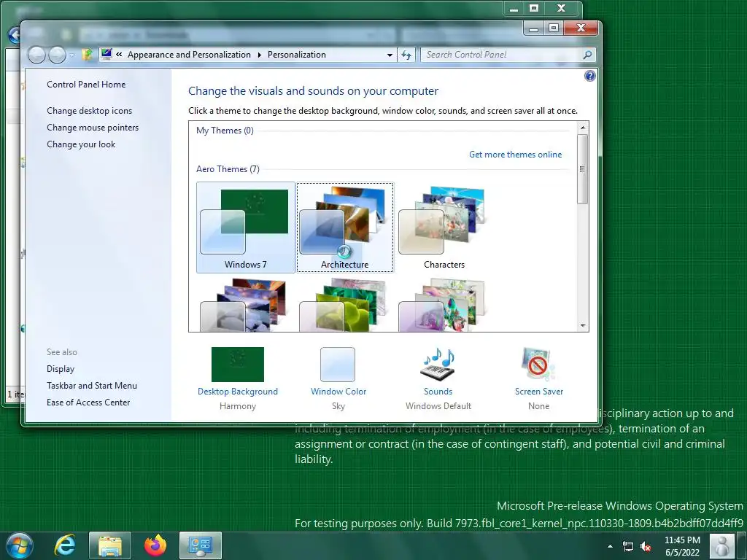Click the Sounds label link

[438, 392]
